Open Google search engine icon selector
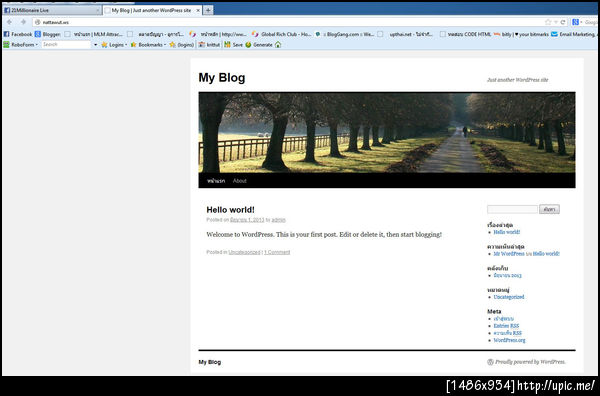Screen dimensions: 600x396 [x=576, y=22]
